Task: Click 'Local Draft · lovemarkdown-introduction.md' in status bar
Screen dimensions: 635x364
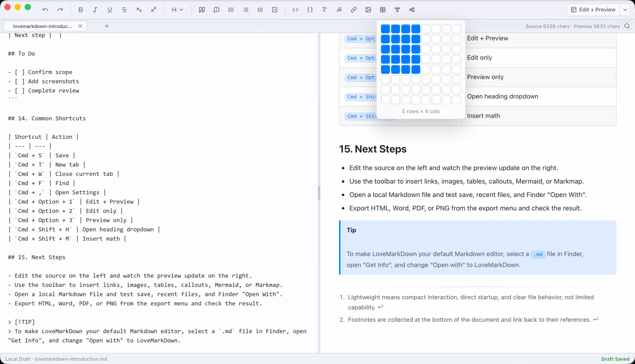Action: 56,359
